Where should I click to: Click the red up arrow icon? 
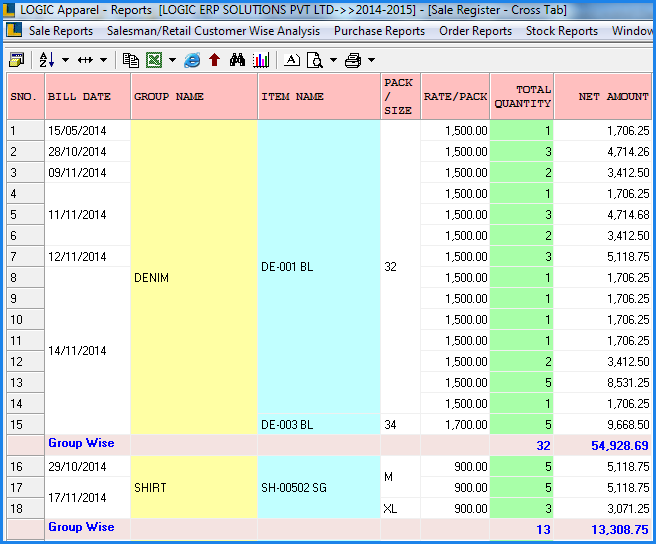[x=215, y=60]
